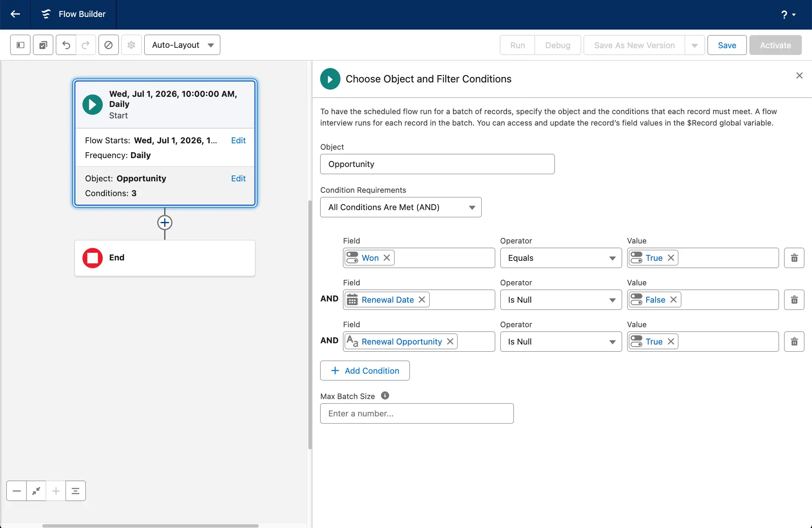Clear the True value for Won condition

click(671, 258)
